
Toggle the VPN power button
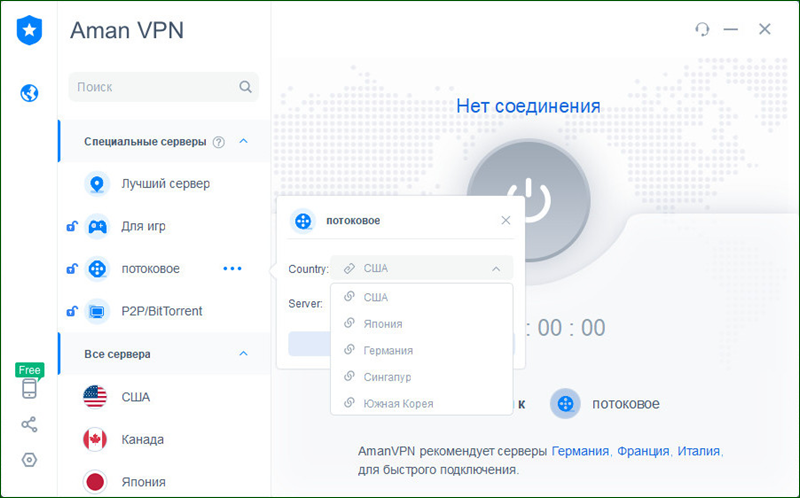point(529,201)
